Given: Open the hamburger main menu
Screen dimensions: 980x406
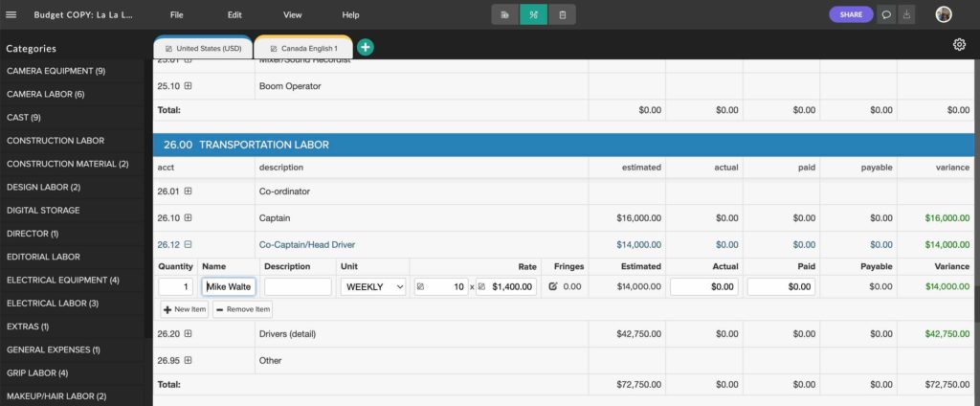Looking at the screenshot, I should pos(11,14).
